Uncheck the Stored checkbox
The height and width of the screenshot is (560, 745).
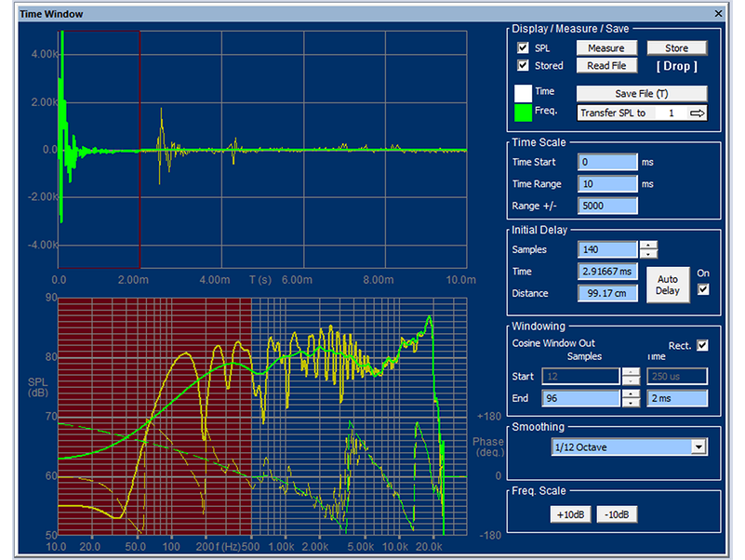click(523, 66)
